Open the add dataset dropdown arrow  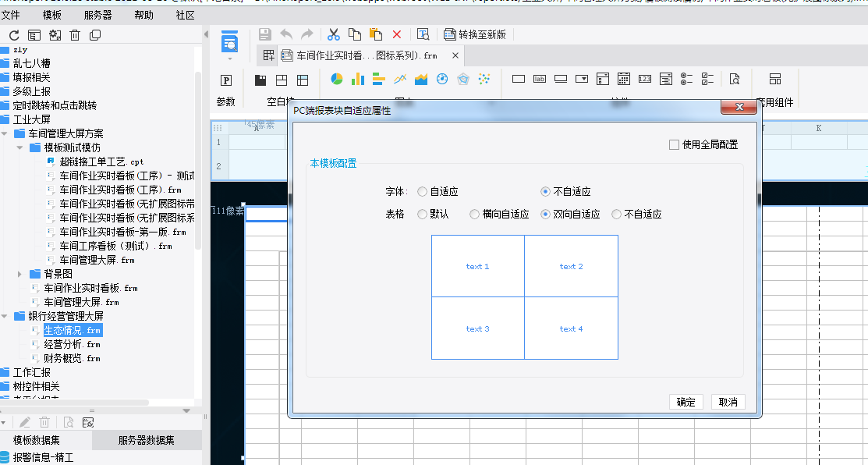click(3, 423)
